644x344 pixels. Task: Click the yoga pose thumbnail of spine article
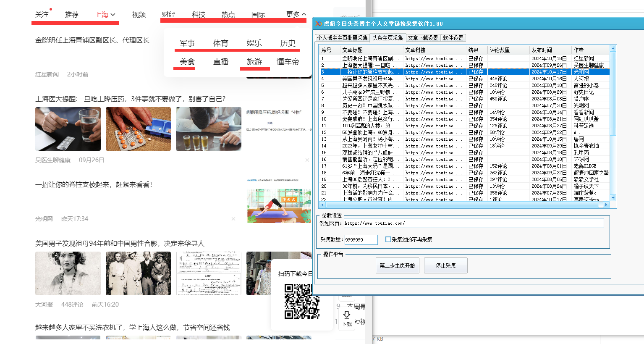click(x=279, y=206)
